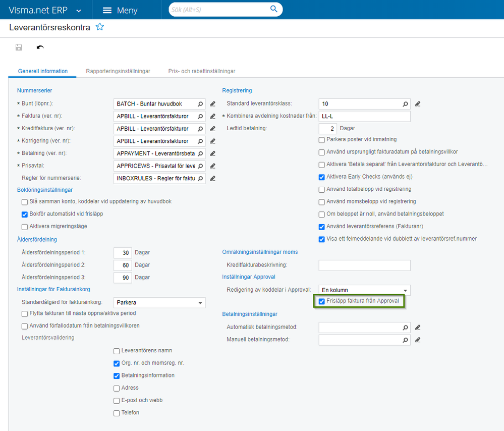Uncheck Visa ett felmeddelande vid dubblett

point(321,239)
